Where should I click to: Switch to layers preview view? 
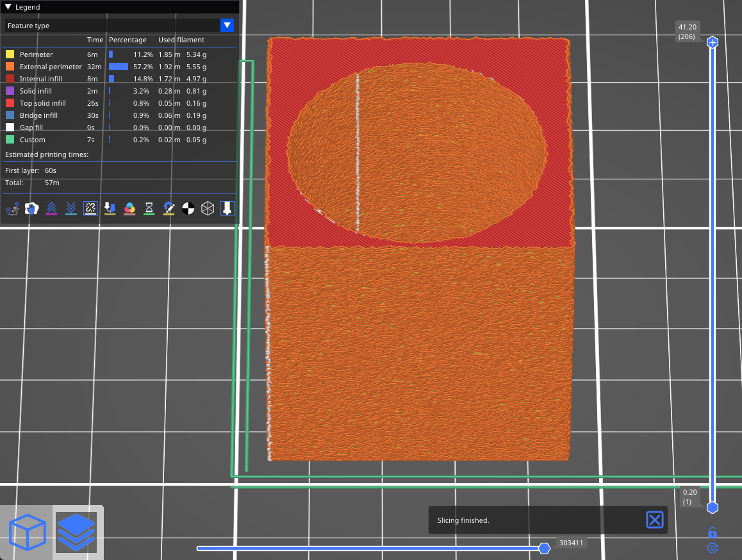pyautogui.click(x=76, y=532)
